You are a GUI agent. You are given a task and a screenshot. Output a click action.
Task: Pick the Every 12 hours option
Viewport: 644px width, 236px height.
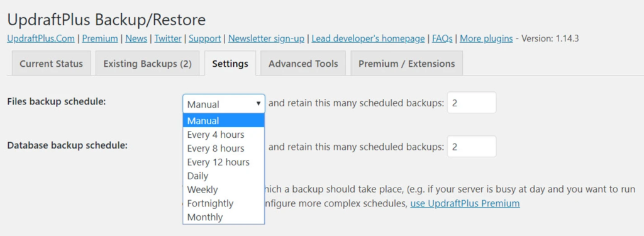pos(224,162)
